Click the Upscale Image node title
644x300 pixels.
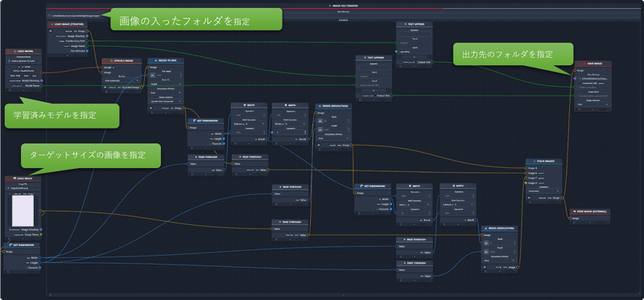pos(123,61)
